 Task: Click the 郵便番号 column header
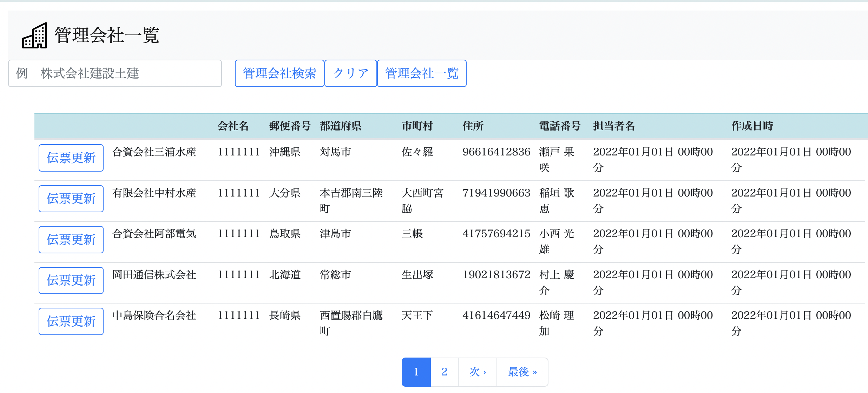pos(290,126)
